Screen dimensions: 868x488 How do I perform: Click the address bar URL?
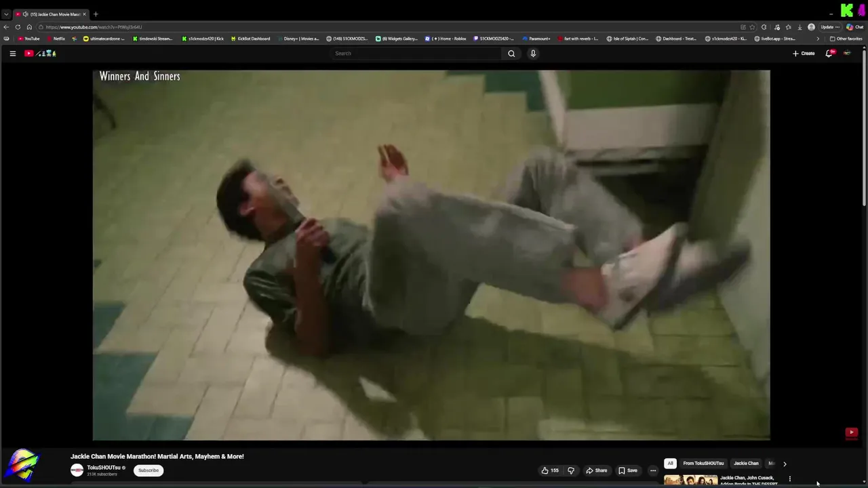pos(94,27)
